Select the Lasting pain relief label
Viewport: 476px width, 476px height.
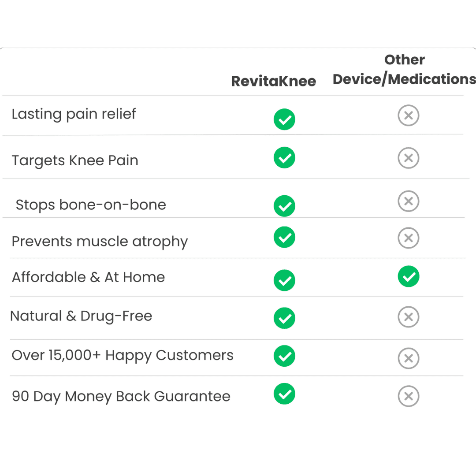[x=74, y=115]
